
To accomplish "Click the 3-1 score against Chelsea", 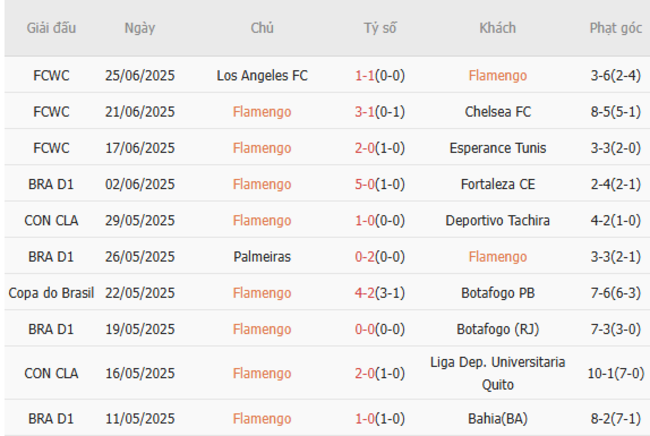I will (x=363, y=111).
